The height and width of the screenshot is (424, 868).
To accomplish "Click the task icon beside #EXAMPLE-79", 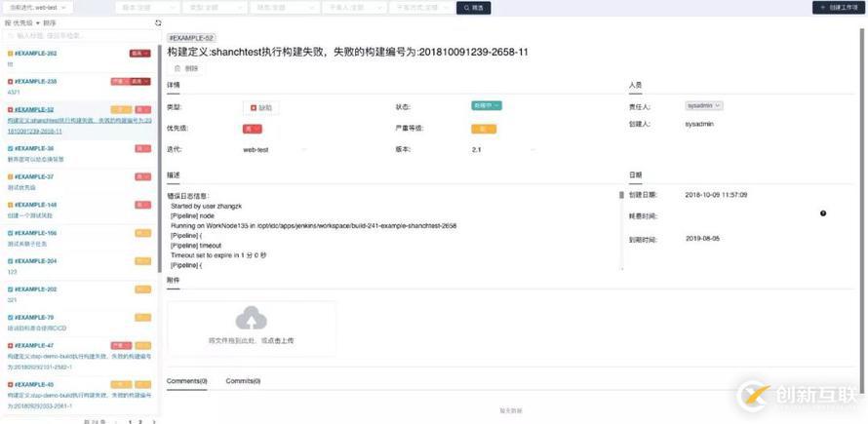I will (10, 317).
